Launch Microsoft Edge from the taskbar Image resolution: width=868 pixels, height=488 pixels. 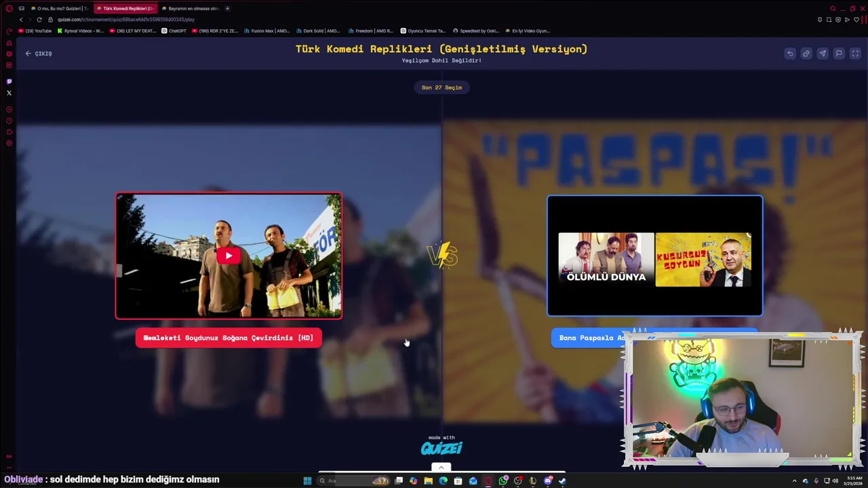point(443,481)
